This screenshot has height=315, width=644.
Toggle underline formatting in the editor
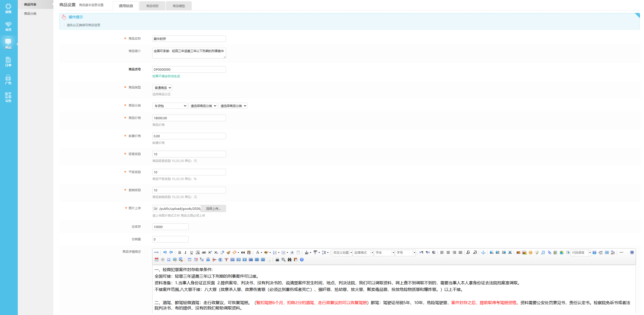point(192,252)
